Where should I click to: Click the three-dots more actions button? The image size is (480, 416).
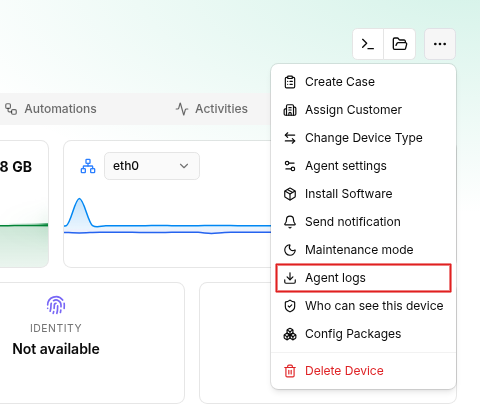tap(440, 44)
